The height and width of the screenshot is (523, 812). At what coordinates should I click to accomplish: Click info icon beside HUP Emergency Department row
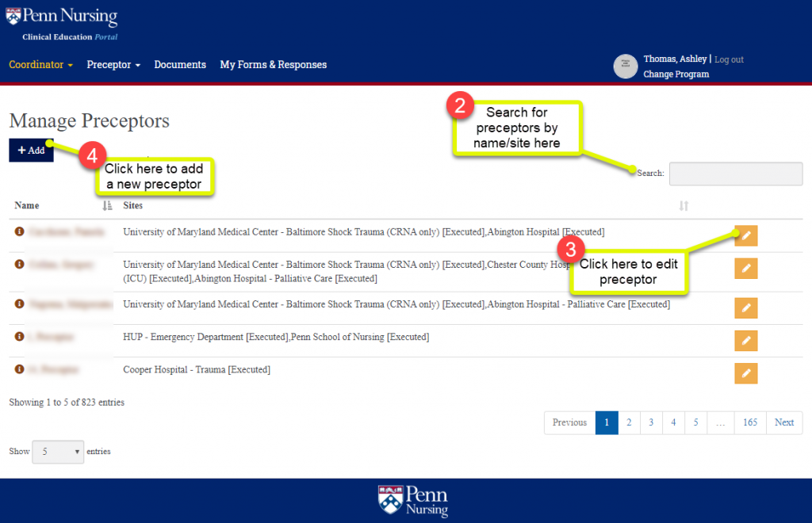[19, 336]
